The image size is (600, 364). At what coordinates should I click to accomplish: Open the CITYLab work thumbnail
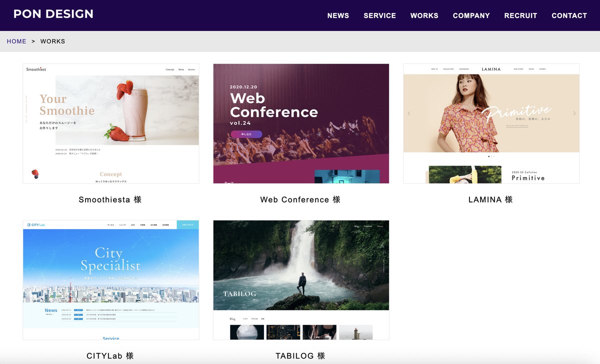pos(111,280)
